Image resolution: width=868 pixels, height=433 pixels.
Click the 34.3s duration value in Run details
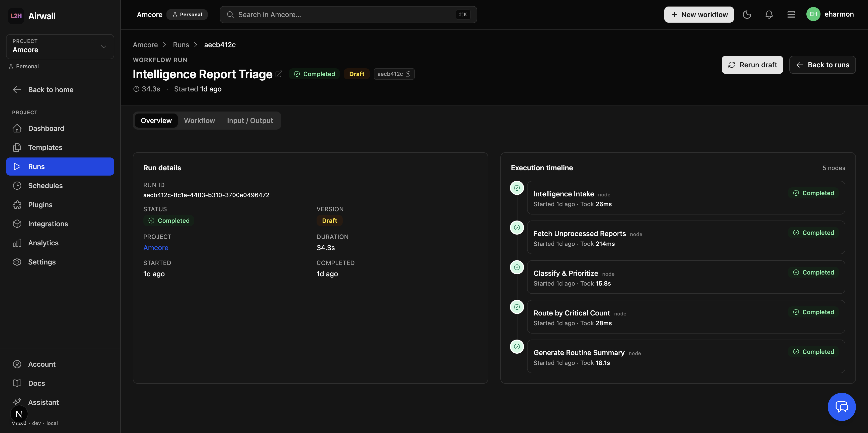(325, 248)
